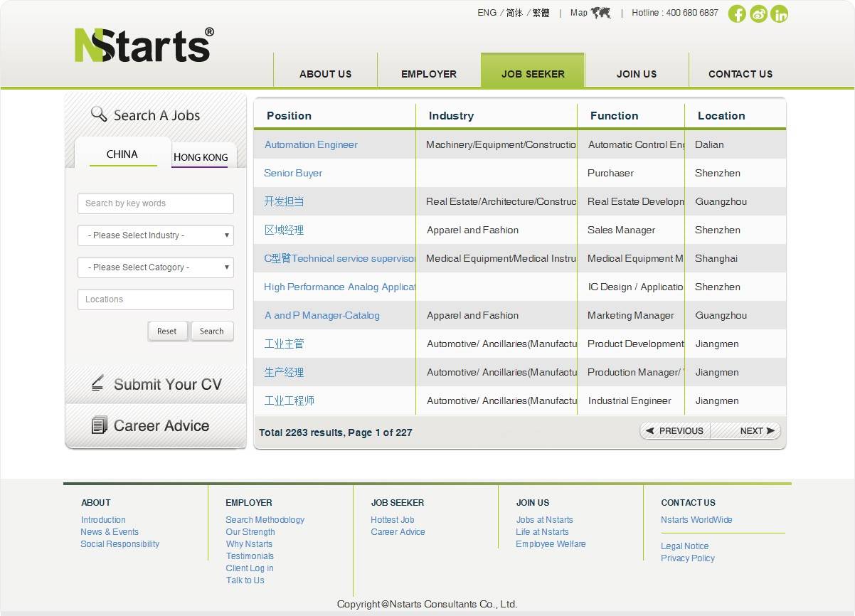The width and height of the screenshot is (855, 616).
Task: Click the world map icon
Action: pos(601,13)
